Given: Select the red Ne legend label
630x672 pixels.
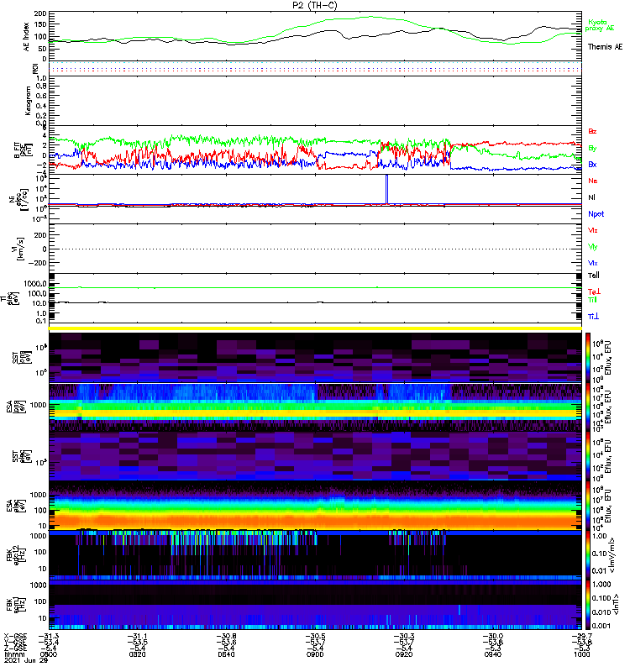Looking at the screenshot, I should click(593, 181).
